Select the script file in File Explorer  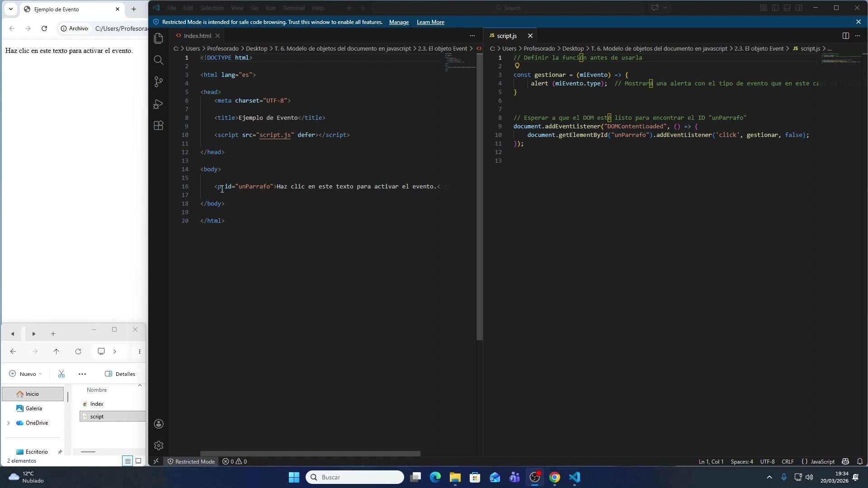[113, 416]
